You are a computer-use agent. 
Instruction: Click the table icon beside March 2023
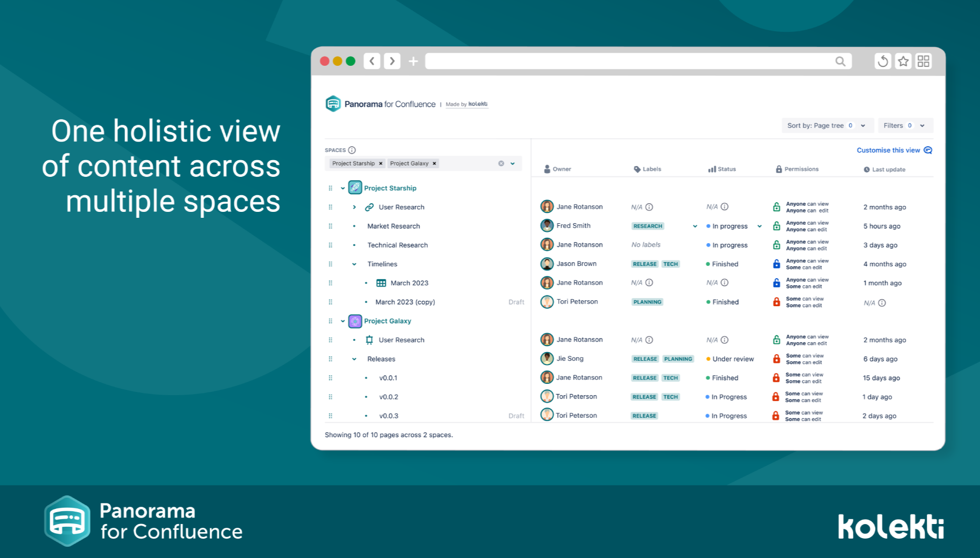coord(381,283)
